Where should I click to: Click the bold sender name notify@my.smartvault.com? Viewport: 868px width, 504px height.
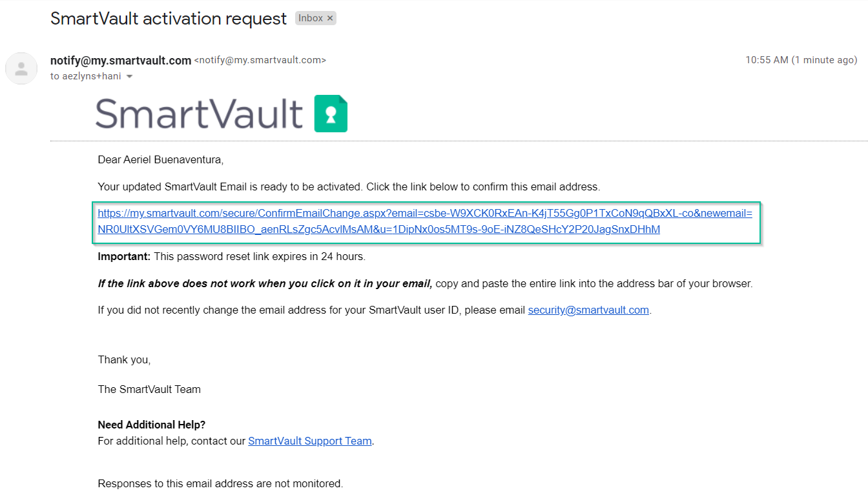[121, 61]
